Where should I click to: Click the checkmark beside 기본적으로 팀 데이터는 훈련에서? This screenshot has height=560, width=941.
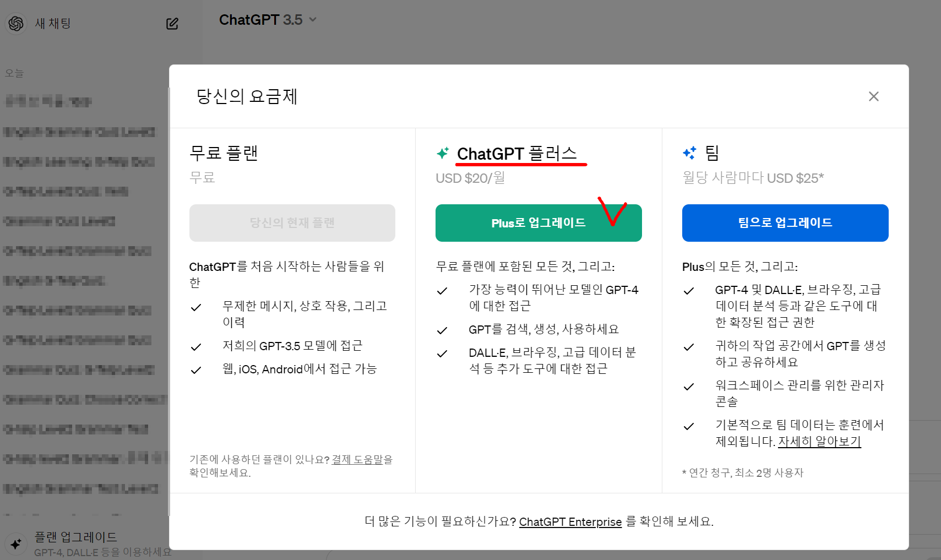tap(689, 426)
